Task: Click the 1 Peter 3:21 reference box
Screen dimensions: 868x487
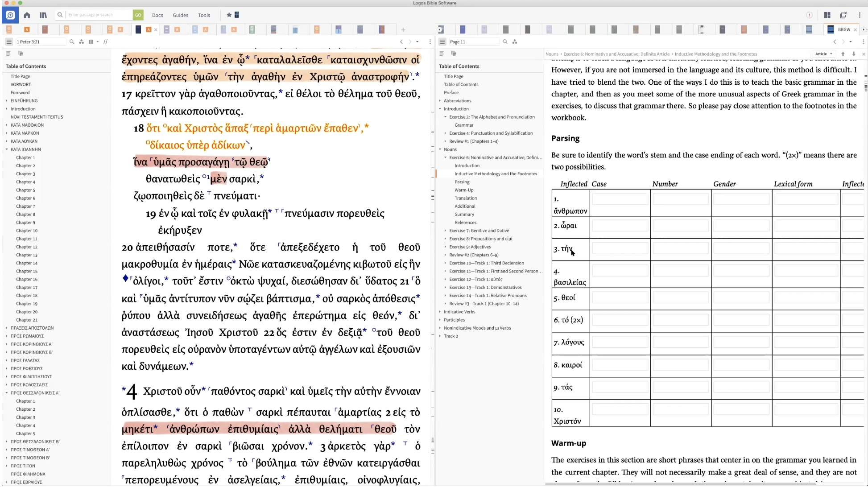Action: [x=40, y=41]
